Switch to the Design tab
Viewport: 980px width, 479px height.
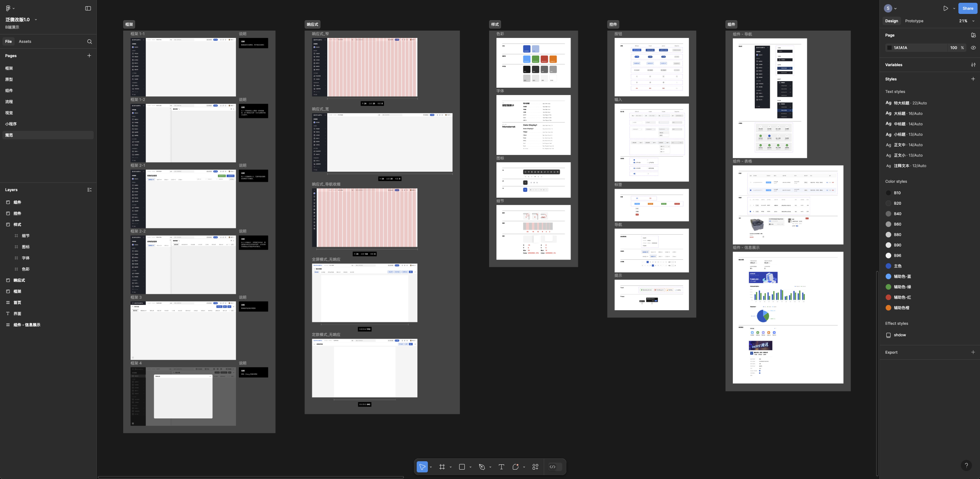coord(891,21)
